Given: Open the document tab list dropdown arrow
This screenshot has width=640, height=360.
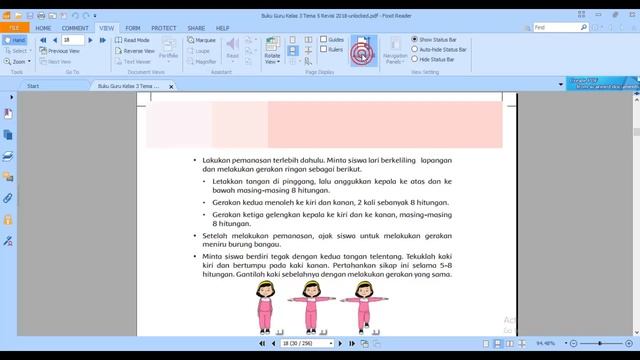Looking at the screenshot, I should click(561, 85).
